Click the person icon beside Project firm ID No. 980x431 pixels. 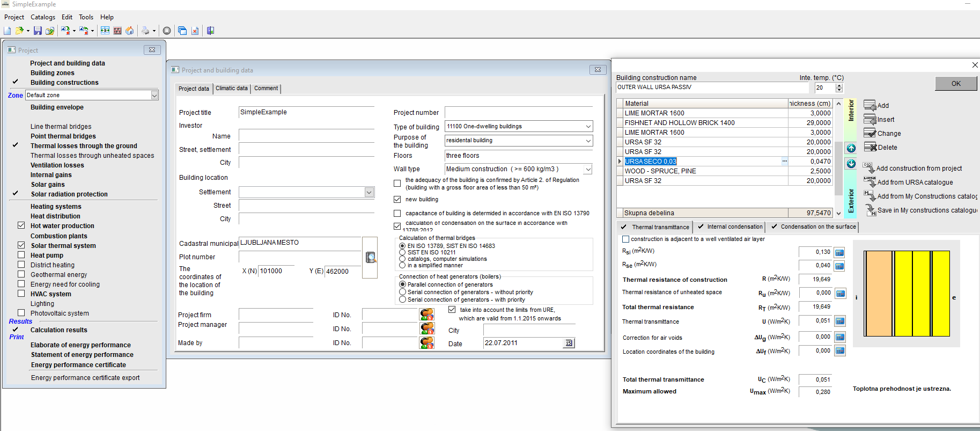(x=427, y=315)
